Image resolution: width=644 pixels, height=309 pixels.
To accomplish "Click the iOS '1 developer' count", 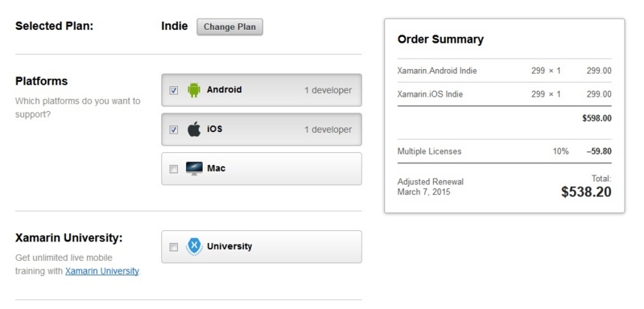I will click(x=328, y=130).
